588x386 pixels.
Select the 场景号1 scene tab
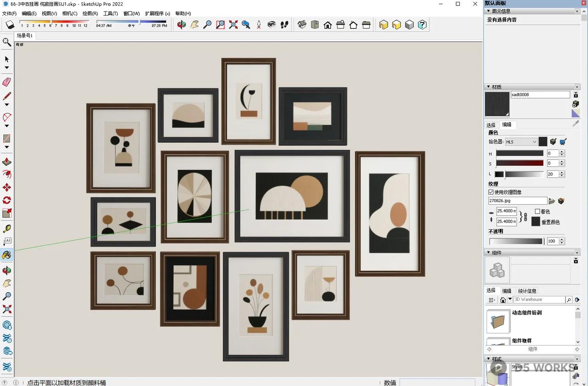click(x=25, y=35)
